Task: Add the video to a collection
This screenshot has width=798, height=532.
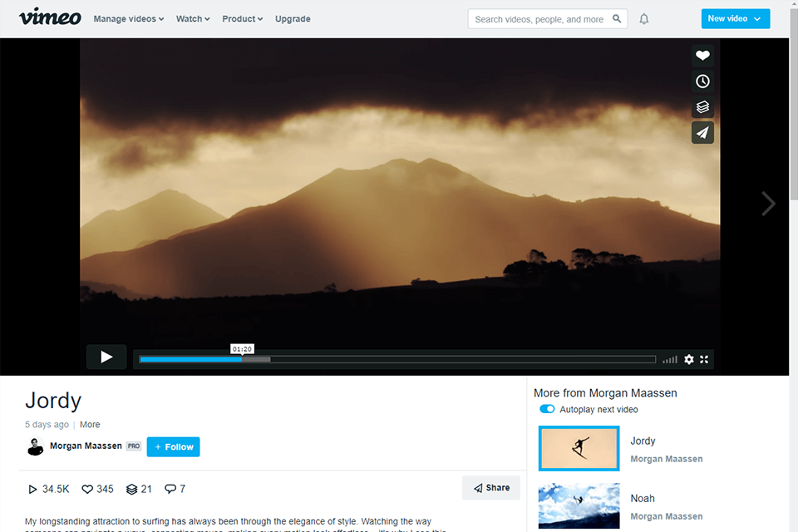Action: point(702,106)
